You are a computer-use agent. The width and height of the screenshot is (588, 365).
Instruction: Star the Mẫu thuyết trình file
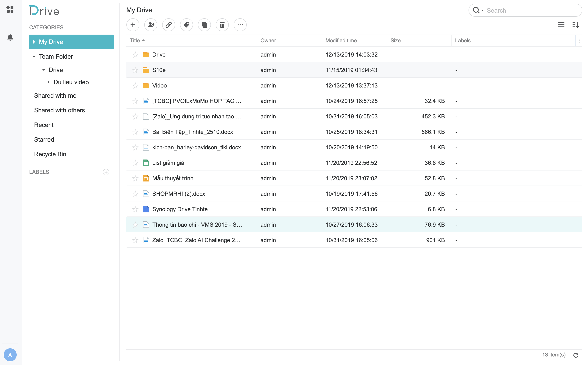pos(135,178)
